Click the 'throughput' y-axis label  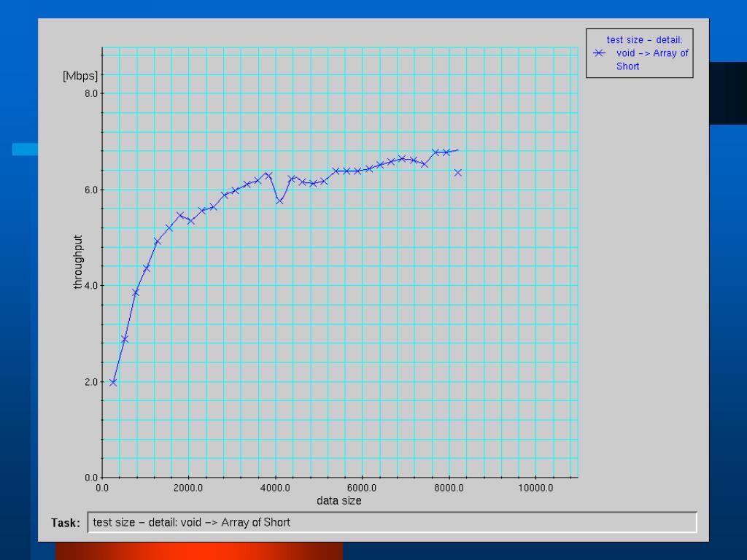point(77,262)
